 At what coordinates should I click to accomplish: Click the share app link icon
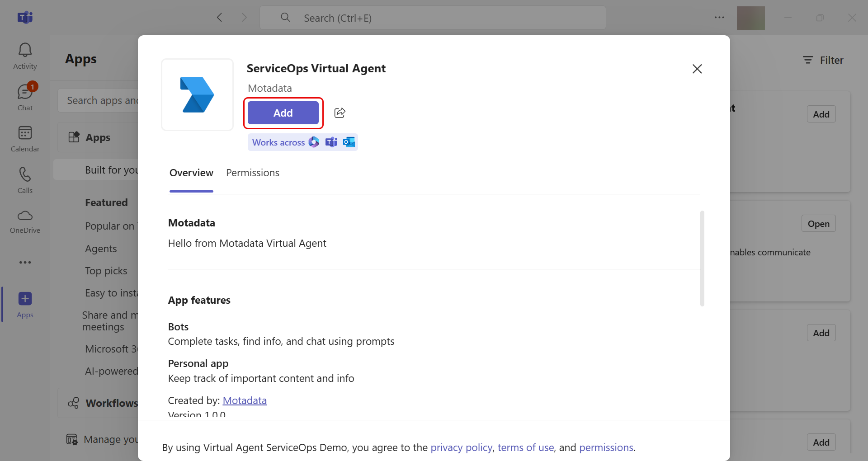pyautogui.click(x=340, y=113)
